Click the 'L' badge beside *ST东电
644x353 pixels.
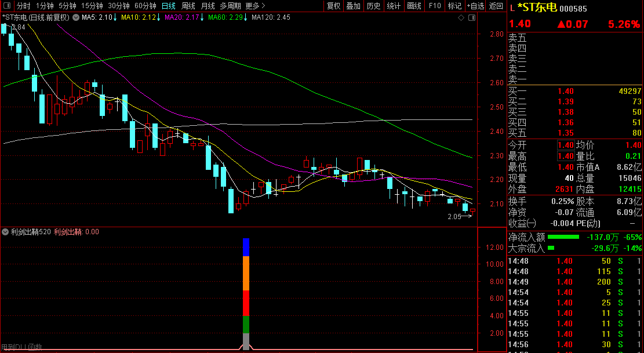[x=512, y=8]
